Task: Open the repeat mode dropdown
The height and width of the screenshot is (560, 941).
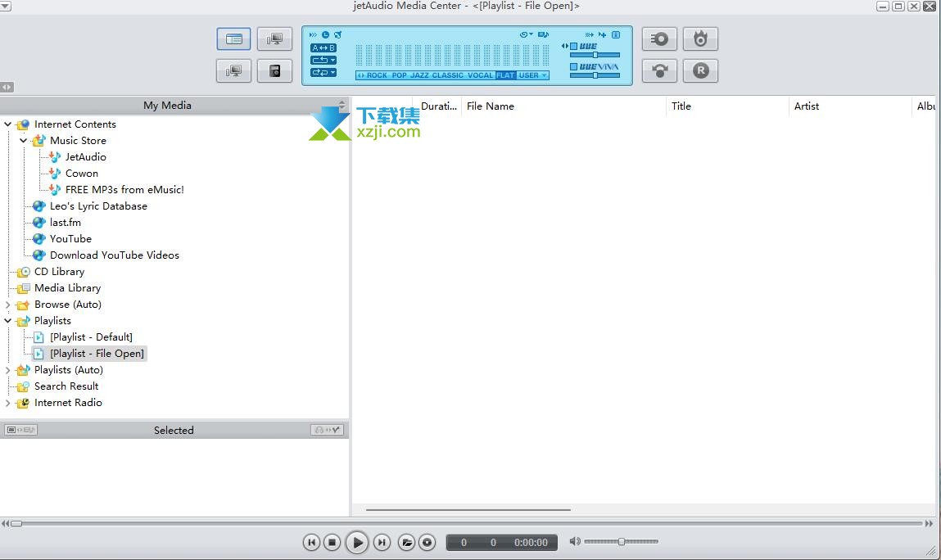Action: 323,60
